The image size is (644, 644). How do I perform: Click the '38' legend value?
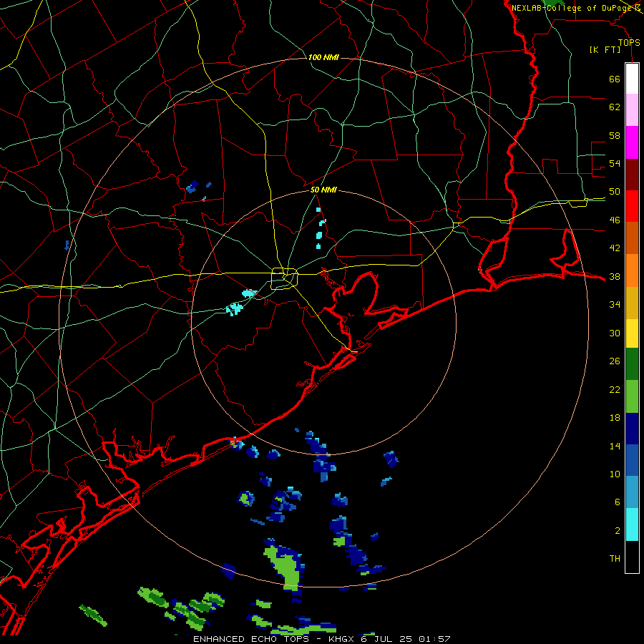615,277
